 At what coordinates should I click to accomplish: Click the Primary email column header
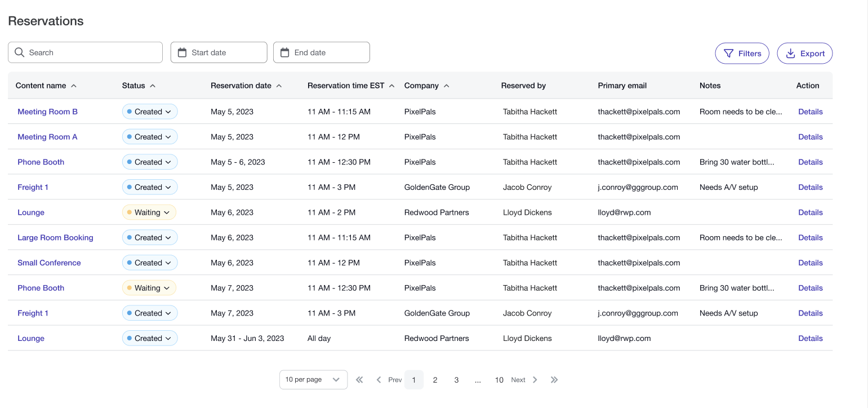pos(622,86)
